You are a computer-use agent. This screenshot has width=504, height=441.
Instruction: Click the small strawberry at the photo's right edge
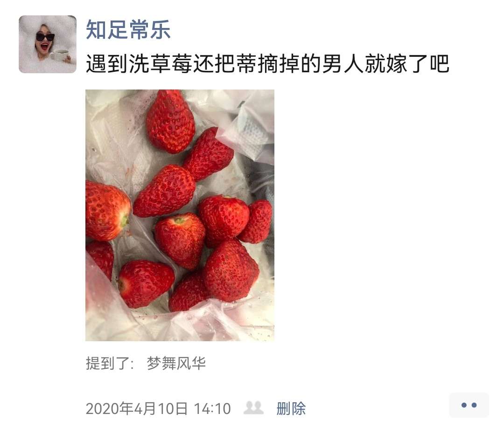coord(256,221)
